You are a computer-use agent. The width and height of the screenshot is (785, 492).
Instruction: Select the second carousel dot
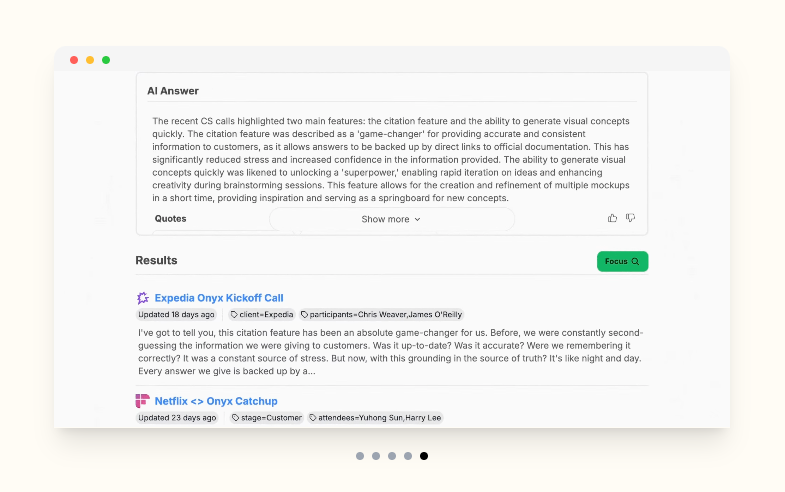376,456
